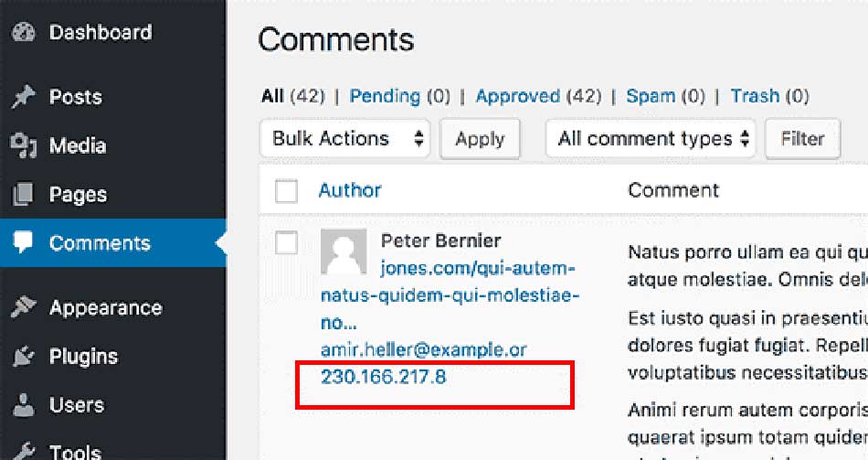Click the Appearance paintbrush icon
The width and height of the screenshot is (868, 460).
[23, 307]
